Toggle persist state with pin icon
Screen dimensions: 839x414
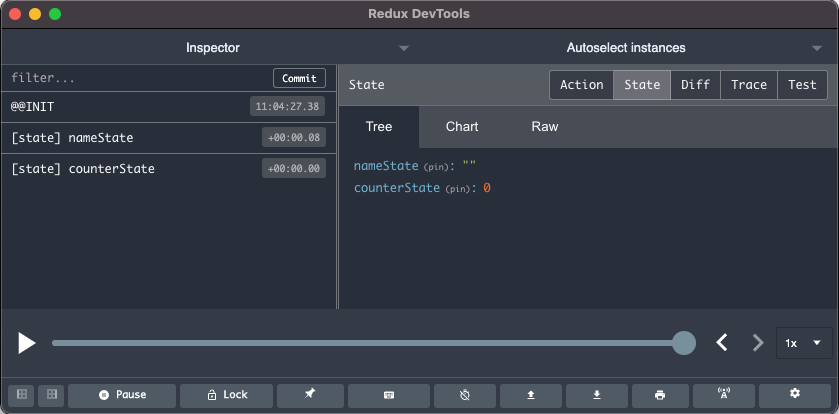(310, 395)
